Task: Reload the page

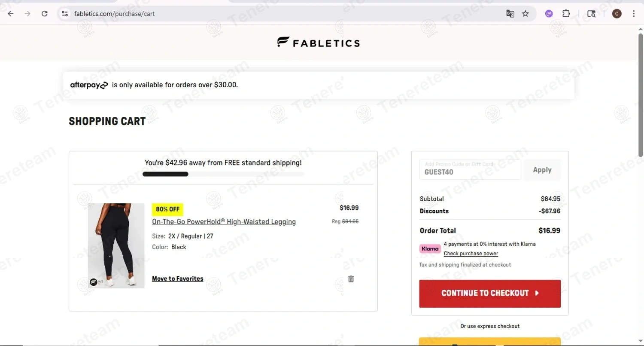Action: 45,14
